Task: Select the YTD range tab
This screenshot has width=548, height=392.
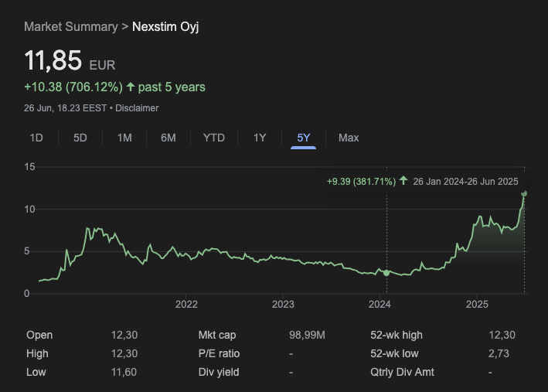Action: point(214,138)
